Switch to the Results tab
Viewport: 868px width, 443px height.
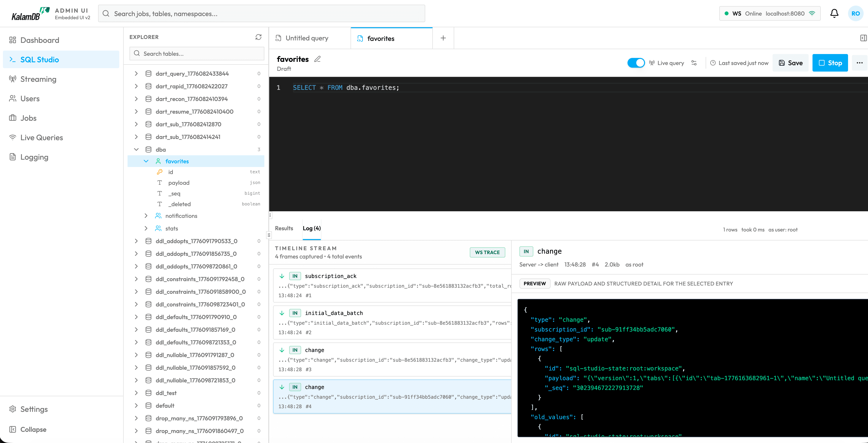[x=284, y=228]
